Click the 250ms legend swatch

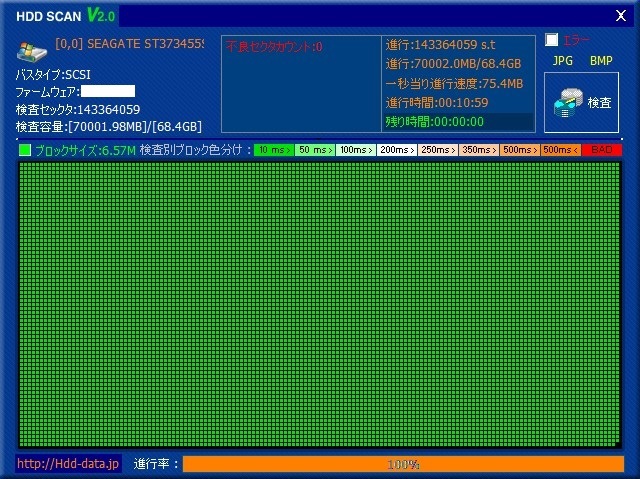438,150
